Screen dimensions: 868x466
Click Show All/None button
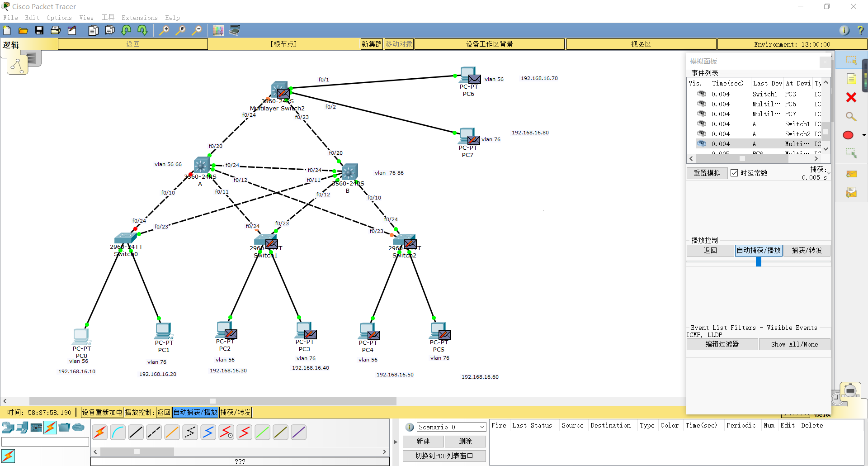click(x=794, y=344)
